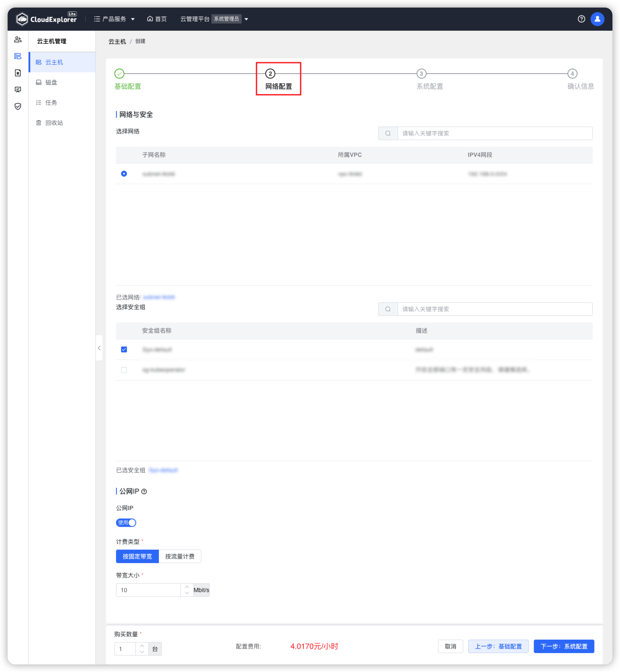This screenshot has width=620, height=672.
Task: Select 云主机 in the sidebar
Action: pyautogui.click(x=62, y=62)
